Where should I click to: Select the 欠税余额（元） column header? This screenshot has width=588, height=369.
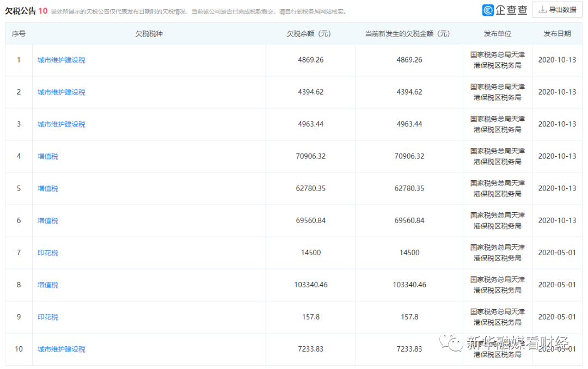click(x=310, y=33)
